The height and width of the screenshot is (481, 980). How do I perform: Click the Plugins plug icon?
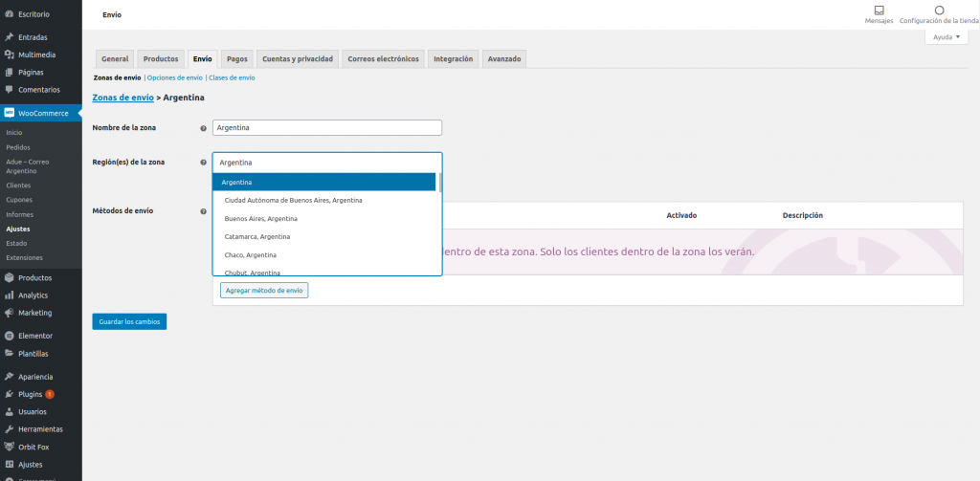click(x=10, y=394)
